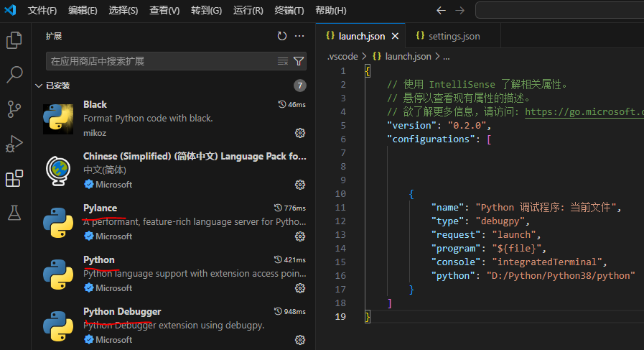
Task: Open the 终端(T) menu
Action: click(289, 10)
